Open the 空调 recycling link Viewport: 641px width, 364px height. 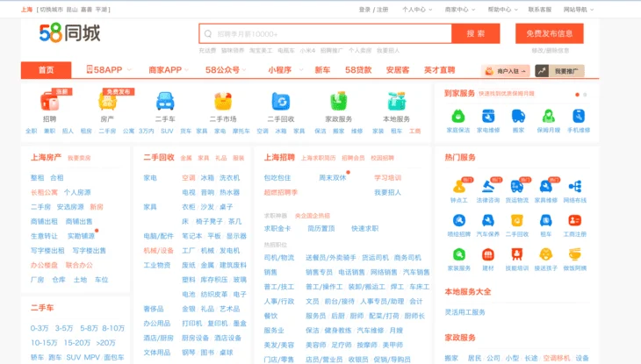point(189,178)
